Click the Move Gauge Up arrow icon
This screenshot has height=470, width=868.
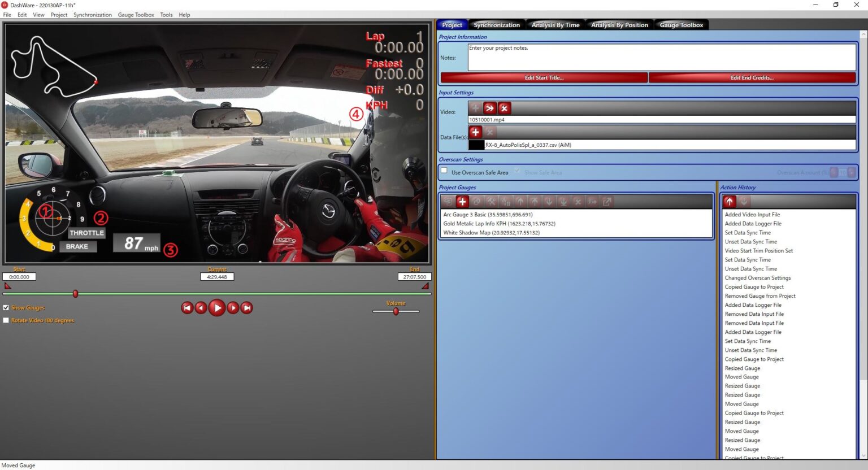520,201
